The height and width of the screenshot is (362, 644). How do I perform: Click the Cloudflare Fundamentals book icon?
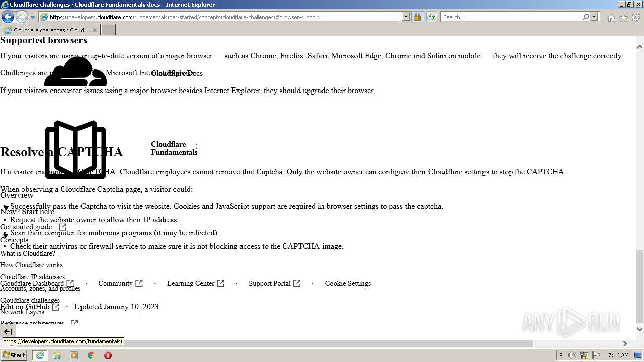click(75, 149)
